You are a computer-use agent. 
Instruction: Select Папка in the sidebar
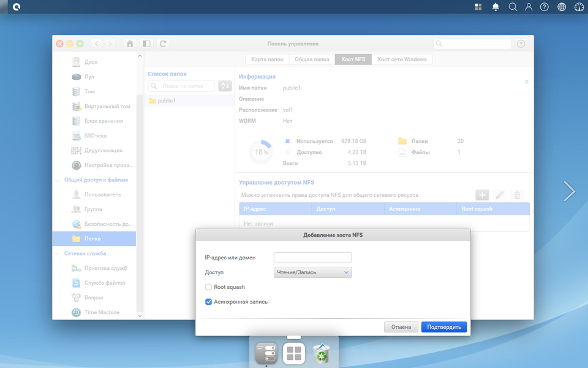point(94,239)
